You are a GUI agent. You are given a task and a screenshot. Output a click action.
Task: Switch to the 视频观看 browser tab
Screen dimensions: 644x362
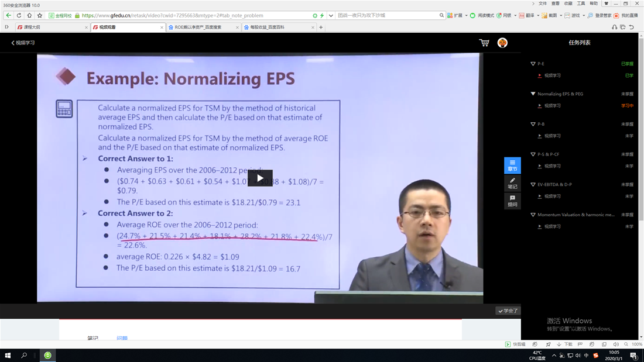[128, 27]
